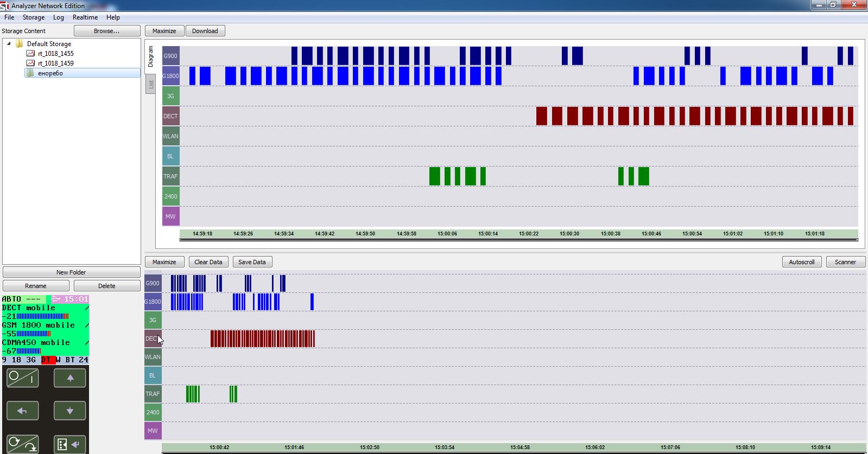Open the rt_1018_1455 recording file
The image size is (868, 454).
click(55, 54)
